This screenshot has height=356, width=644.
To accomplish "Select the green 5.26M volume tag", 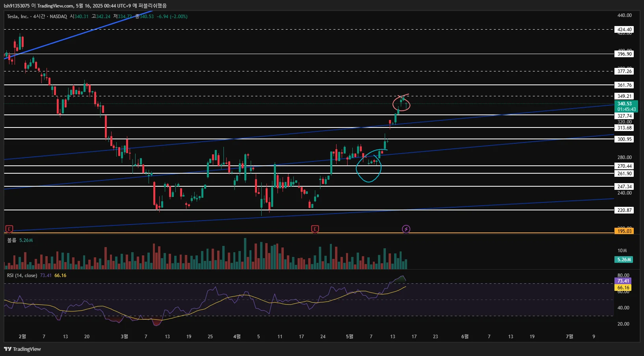I will point(624,260).
